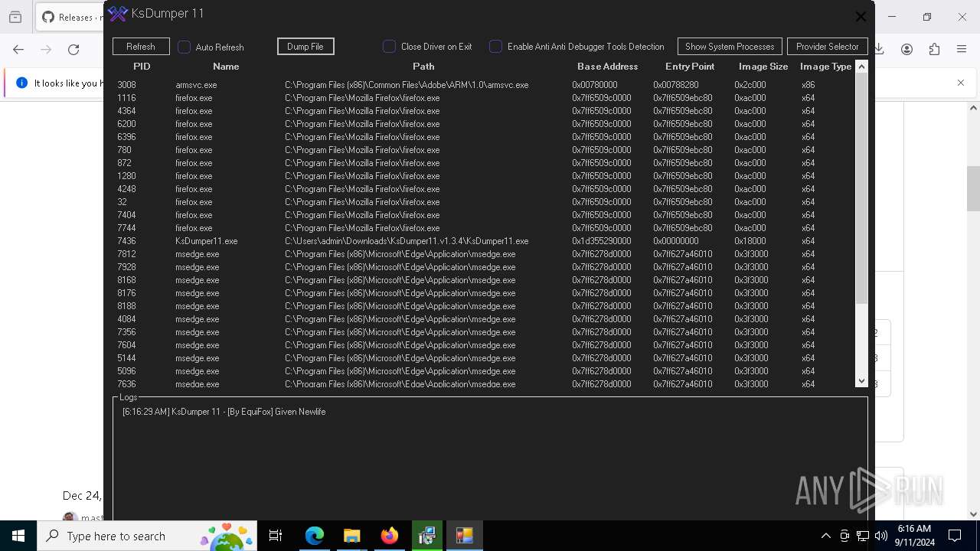The width and height of the screenshot is (980, 551).
Task: Open the browser Extensions puzzle icon
Action: pyautogui.click(x=934, y=49)
